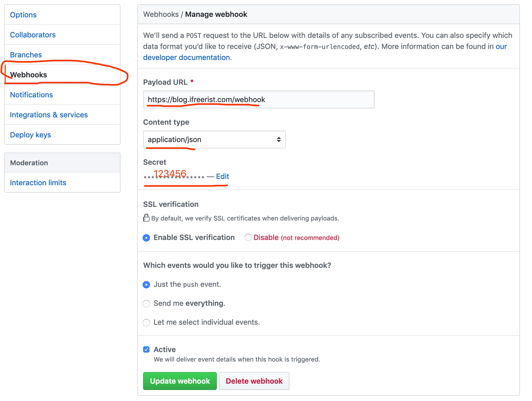532x401 pixels.
Task: Select the Webhooks sidebar item
Action: tap(62, 75)
